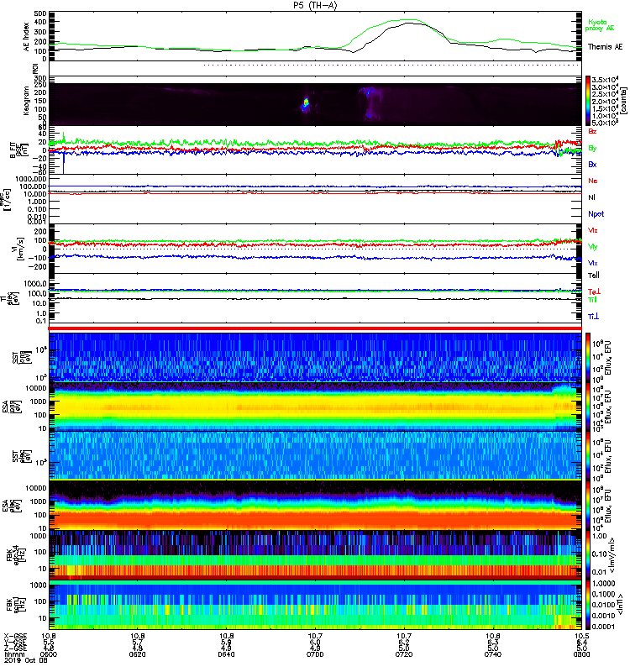Click the blue downward spike in B_FIT panel

pyautogui.click(x=64, y=163)
